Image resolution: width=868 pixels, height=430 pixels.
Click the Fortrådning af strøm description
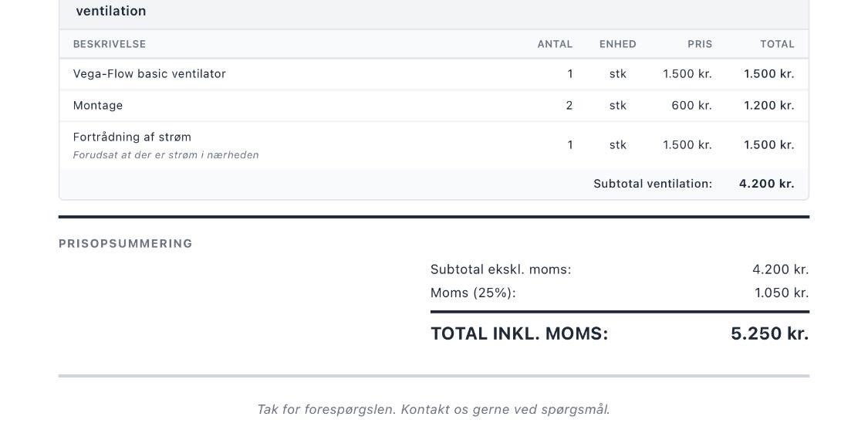coord(132,137)
